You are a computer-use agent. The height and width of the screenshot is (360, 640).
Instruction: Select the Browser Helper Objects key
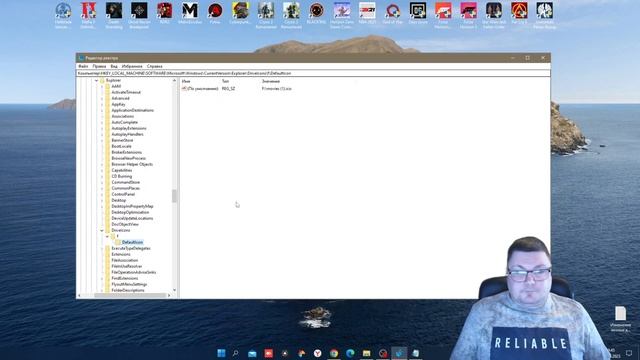pos(132,164)
